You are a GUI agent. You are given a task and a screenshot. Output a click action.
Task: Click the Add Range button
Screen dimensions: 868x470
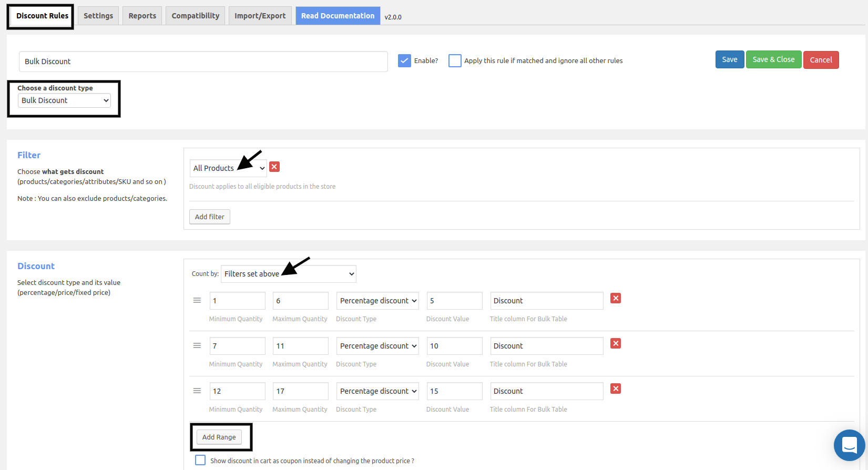(x=219, y=437)
